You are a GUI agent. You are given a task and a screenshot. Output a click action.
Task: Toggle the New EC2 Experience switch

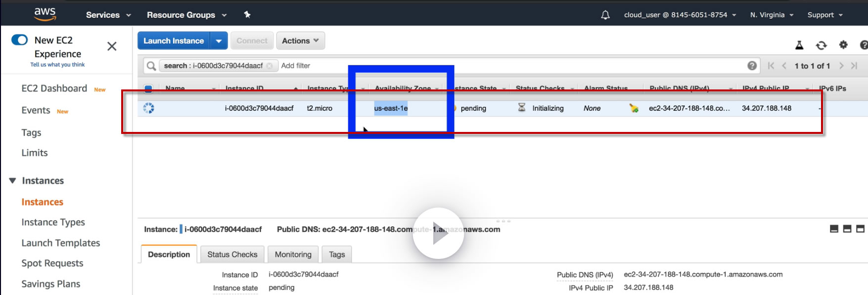click(x=20, y=40)
